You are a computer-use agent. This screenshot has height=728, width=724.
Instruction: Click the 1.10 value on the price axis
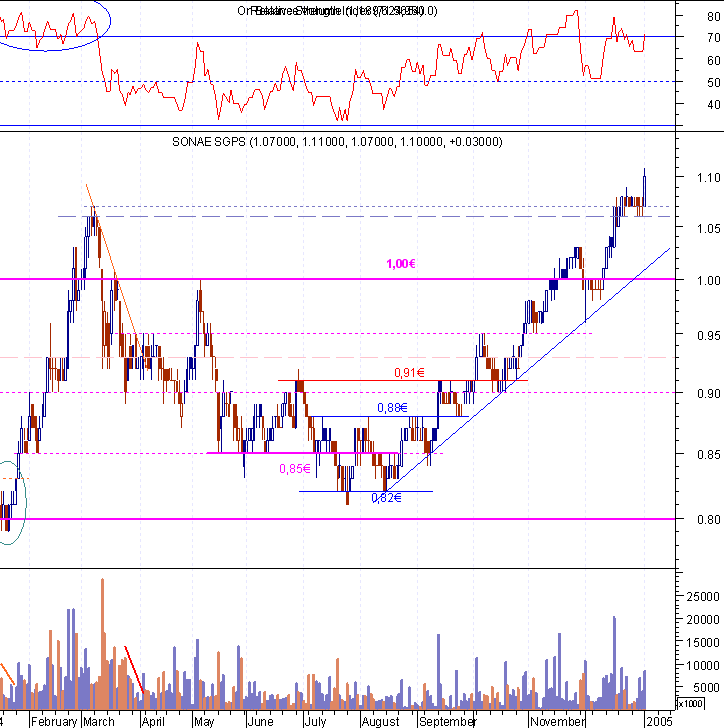[x=709, y=177]
